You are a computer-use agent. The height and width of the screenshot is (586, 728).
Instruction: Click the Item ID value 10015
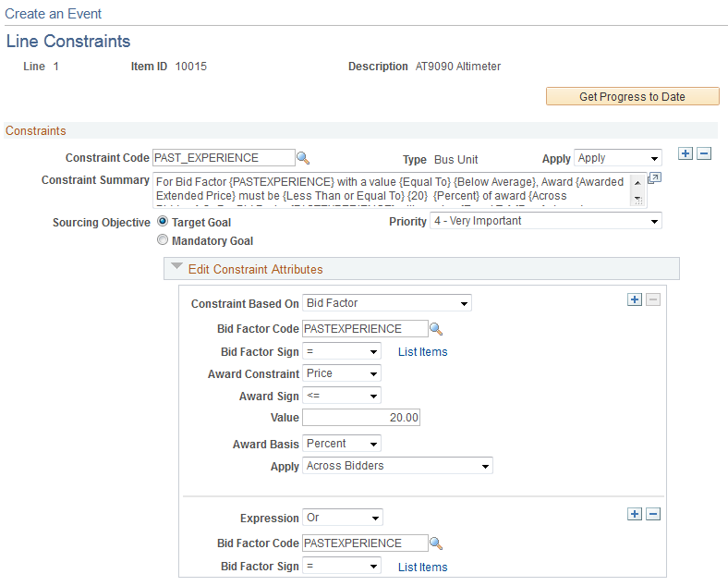tap(191, 67)
